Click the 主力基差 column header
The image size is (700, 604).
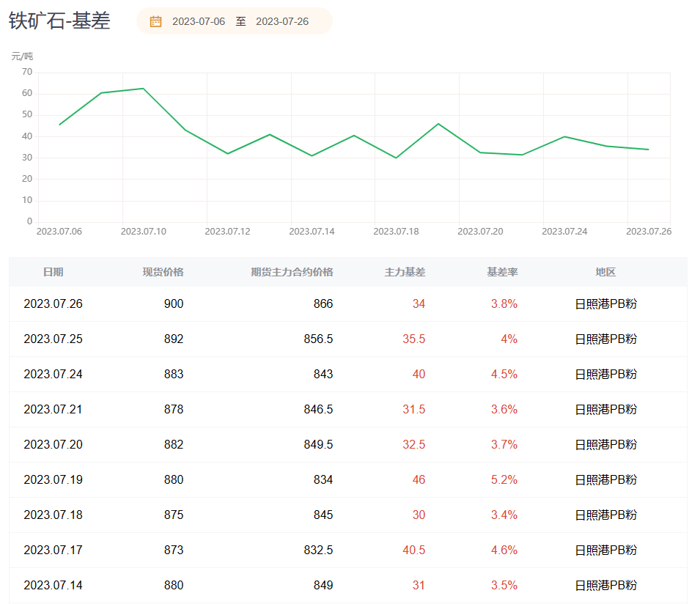(405, 272)
